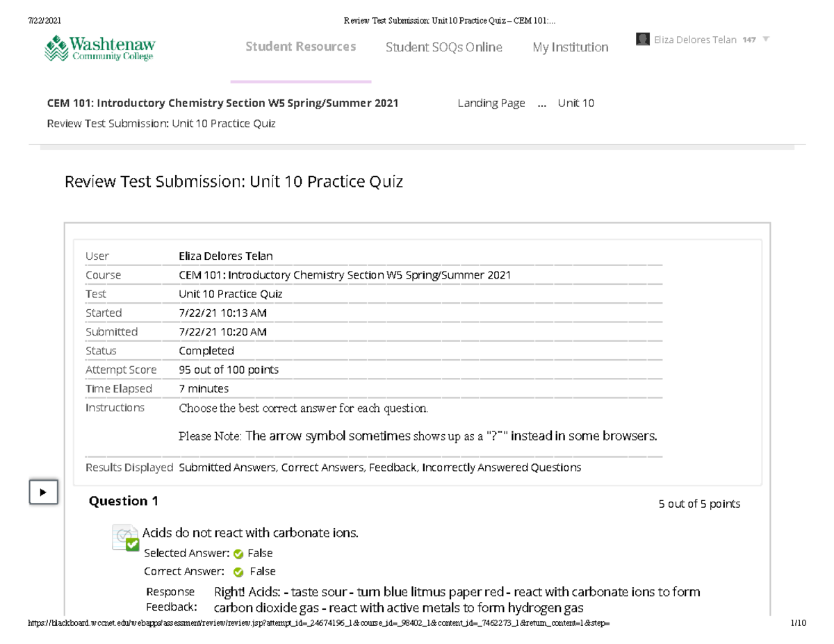Expand the collapsed side panel with the arrow button
The image size is (834, 644).
43,492
